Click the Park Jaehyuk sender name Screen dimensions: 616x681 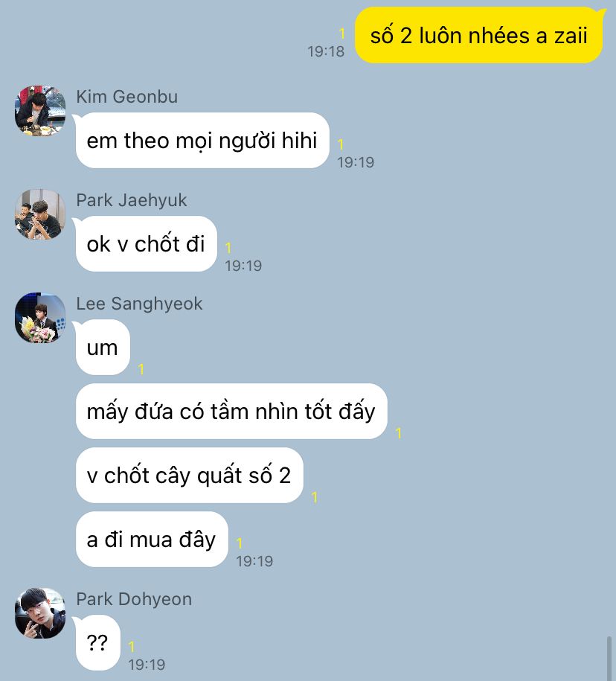click(x=132, y=199)
